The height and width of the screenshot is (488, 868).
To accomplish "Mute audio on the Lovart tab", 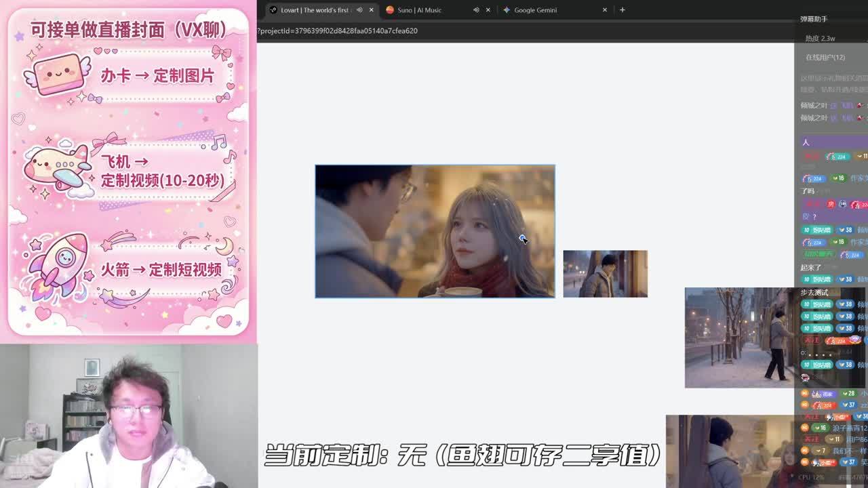I will 359,10.
